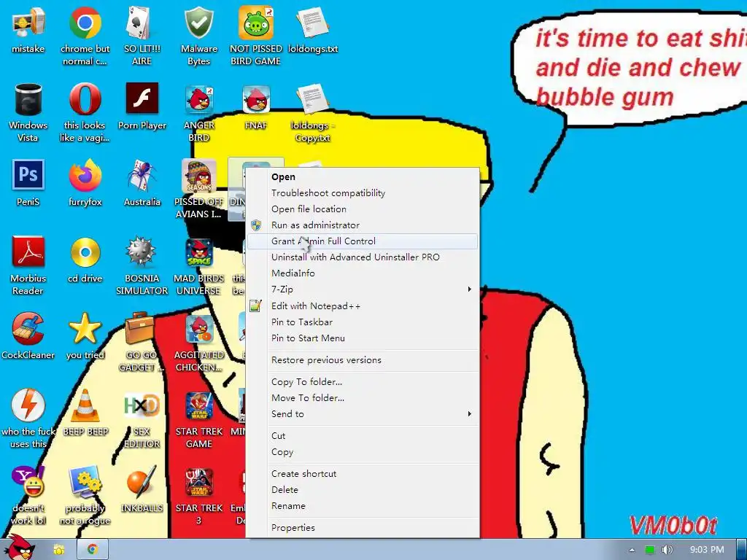Select 'probably not a rogue' gears icon

pyautogui.click(x=85, y=482)
